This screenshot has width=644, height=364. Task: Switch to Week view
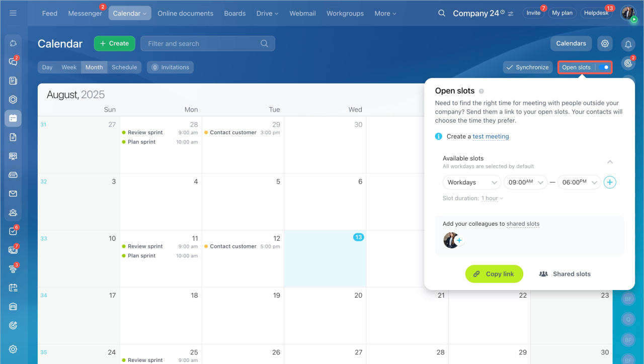click(69, 67)
